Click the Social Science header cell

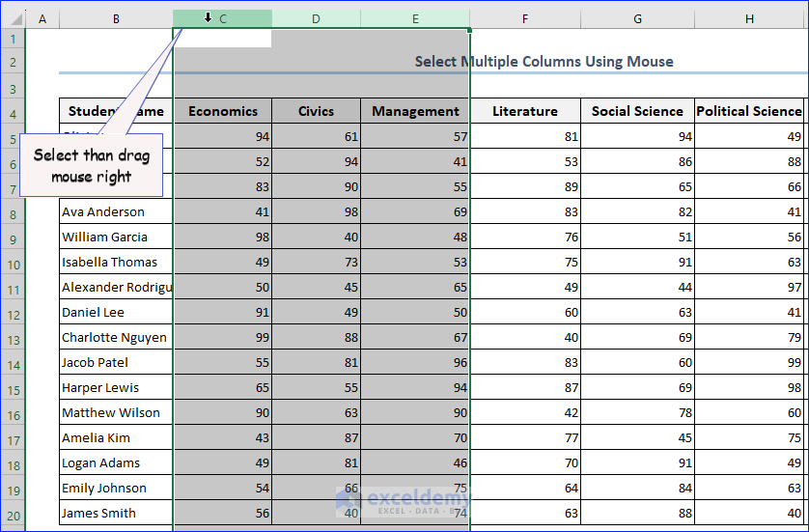(638, 111)
